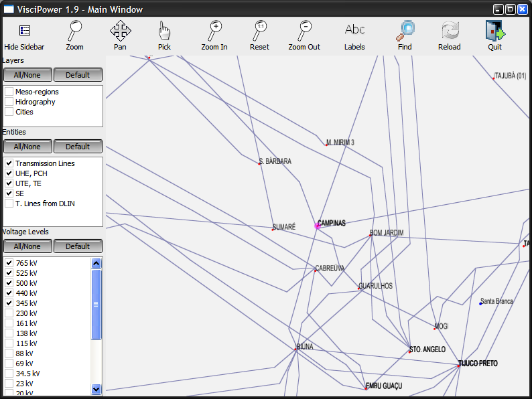Click voltage list scroll up arrow

point(96,263)
